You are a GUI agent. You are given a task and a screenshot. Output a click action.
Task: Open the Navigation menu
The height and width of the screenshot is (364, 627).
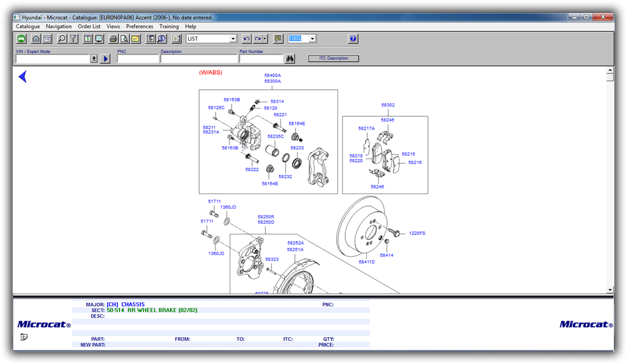pos(59,26)
